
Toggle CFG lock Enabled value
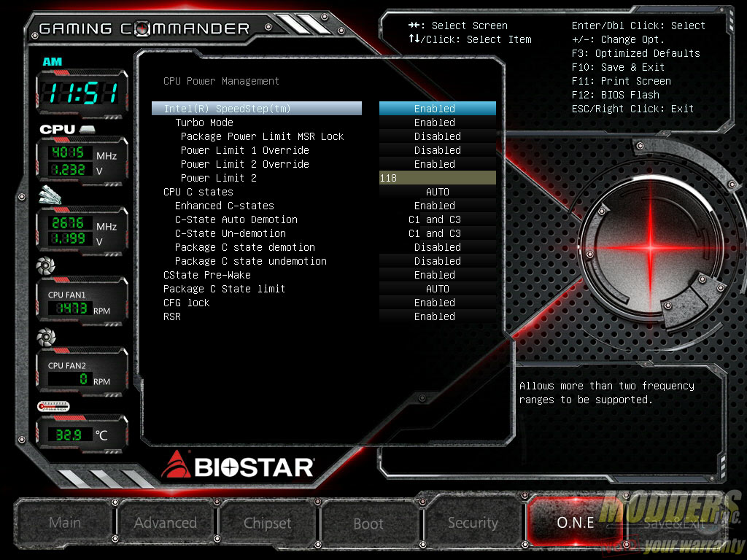click(438, 302)
